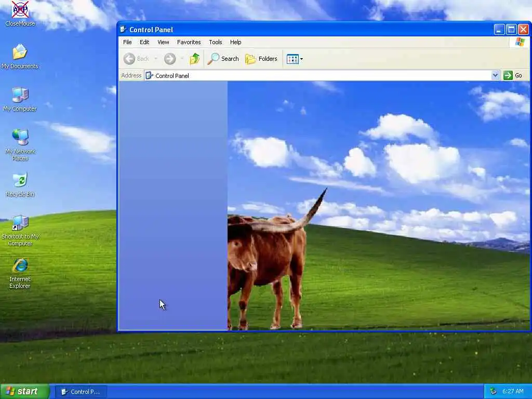Expand the Address bar dropdown
This screenshot has width=532, height=399.
coord(495,75)
